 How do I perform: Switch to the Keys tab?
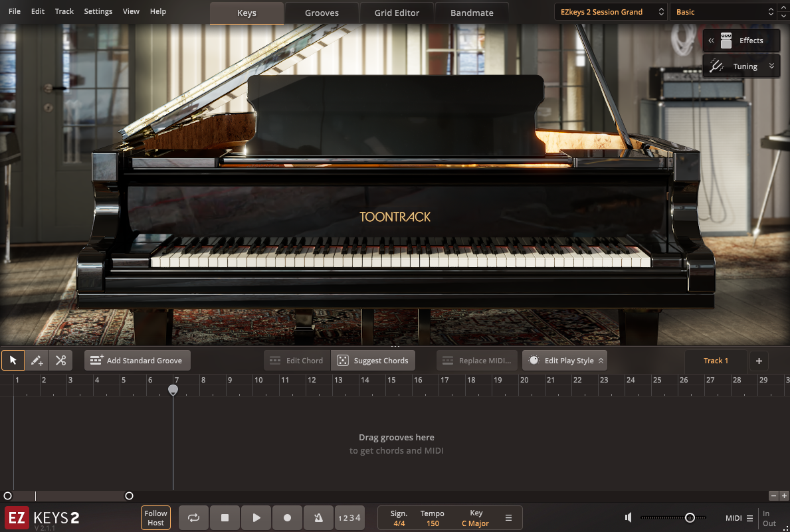point(247,13)
